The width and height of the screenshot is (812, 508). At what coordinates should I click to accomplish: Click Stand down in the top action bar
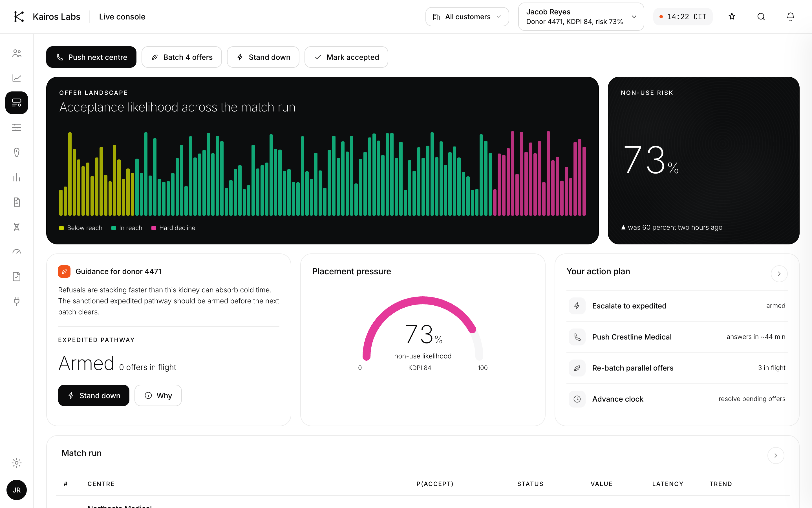(263, 57)
